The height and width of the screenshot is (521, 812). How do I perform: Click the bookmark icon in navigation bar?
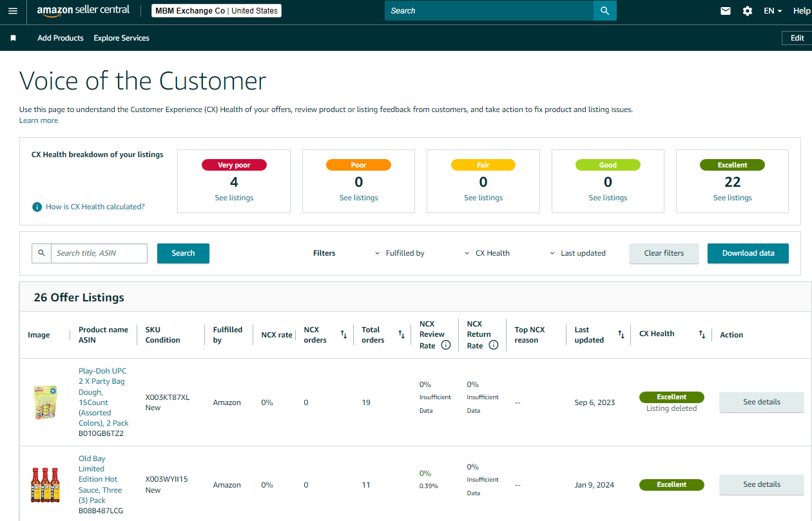tap(13, 38)
